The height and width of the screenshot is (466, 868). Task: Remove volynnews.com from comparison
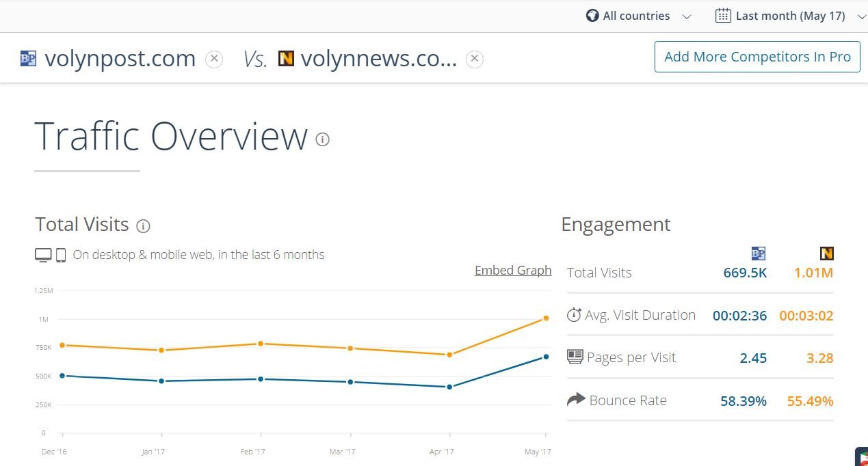tap(474, 59)
